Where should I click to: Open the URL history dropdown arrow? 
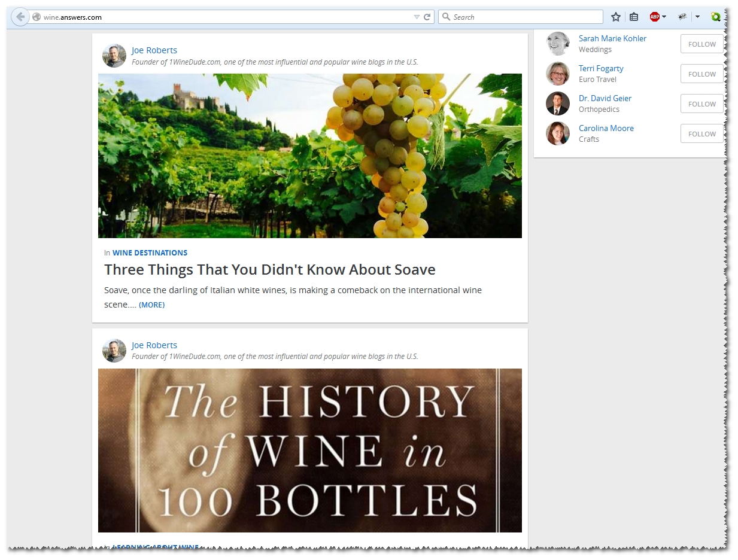(x=417, y=17)
